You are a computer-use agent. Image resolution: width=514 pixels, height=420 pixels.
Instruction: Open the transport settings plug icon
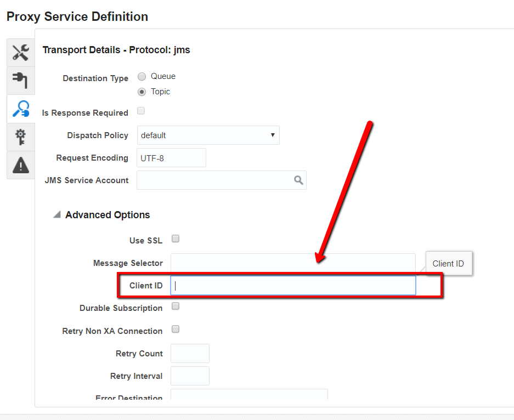point(20,80)
